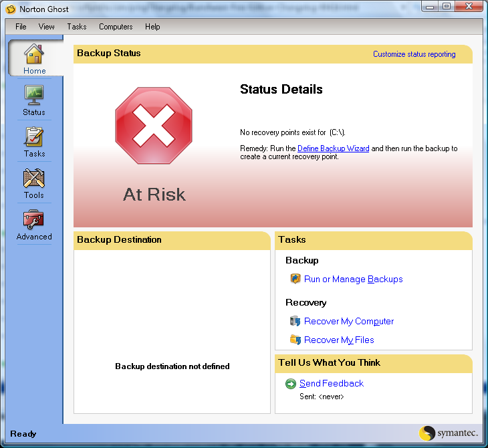Minimize the Norton Ghost window
Viewport: 488px width, 448px height.
430,7
